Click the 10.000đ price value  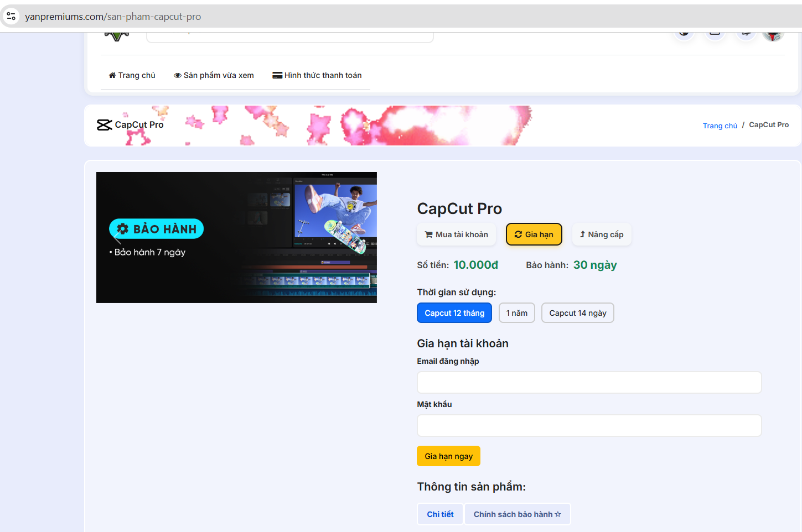pos(475,265)
